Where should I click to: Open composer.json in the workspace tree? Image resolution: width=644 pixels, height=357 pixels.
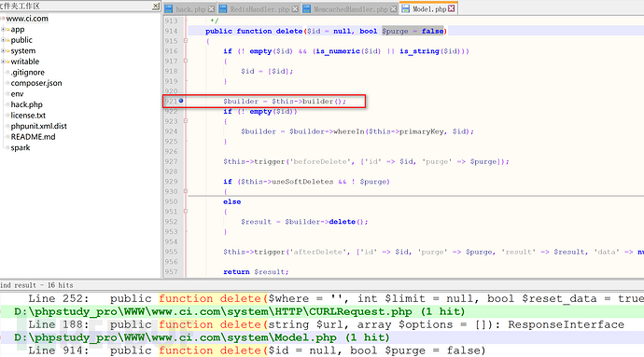(36, 83)
